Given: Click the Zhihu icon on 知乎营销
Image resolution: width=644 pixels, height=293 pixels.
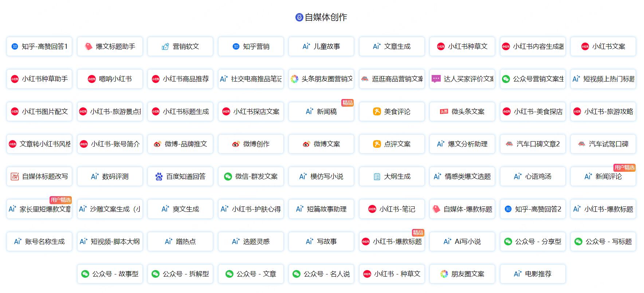Looking at the screenshot, I should [x=236, y=47].
